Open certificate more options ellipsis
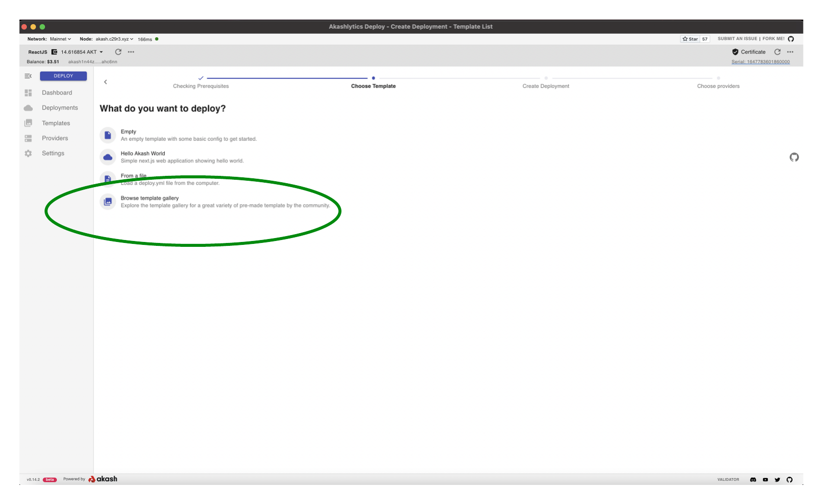Image resolution: width=823 pixels, height=504 pixels. [790, 52]
